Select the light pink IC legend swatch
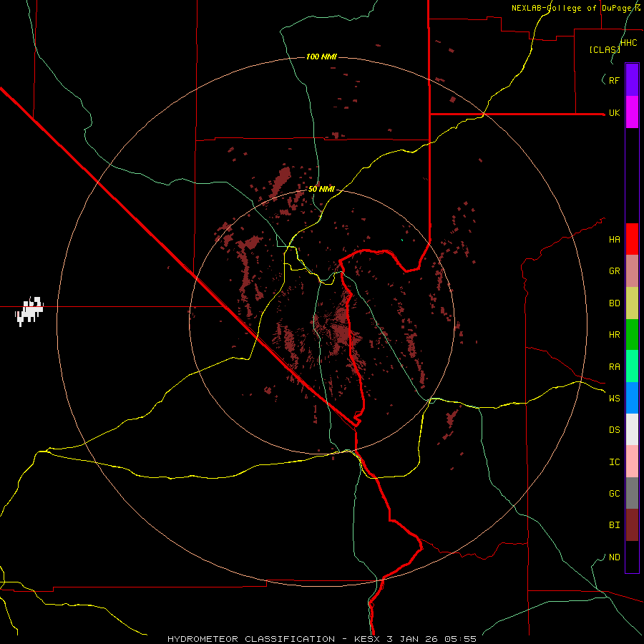Image resolution: width=644 pixels, height=644 pixels. [x=632, y=462]
